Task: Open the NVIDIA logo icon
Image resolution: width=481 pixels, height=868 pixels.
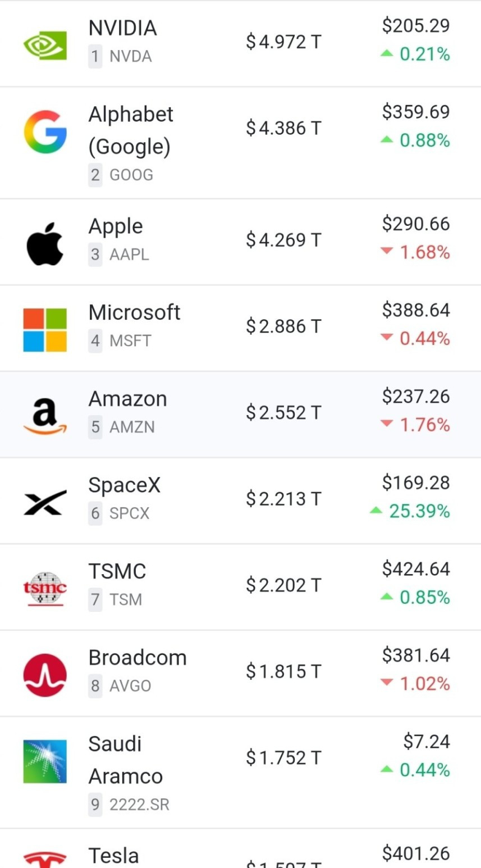Action: tap(45, 46)
